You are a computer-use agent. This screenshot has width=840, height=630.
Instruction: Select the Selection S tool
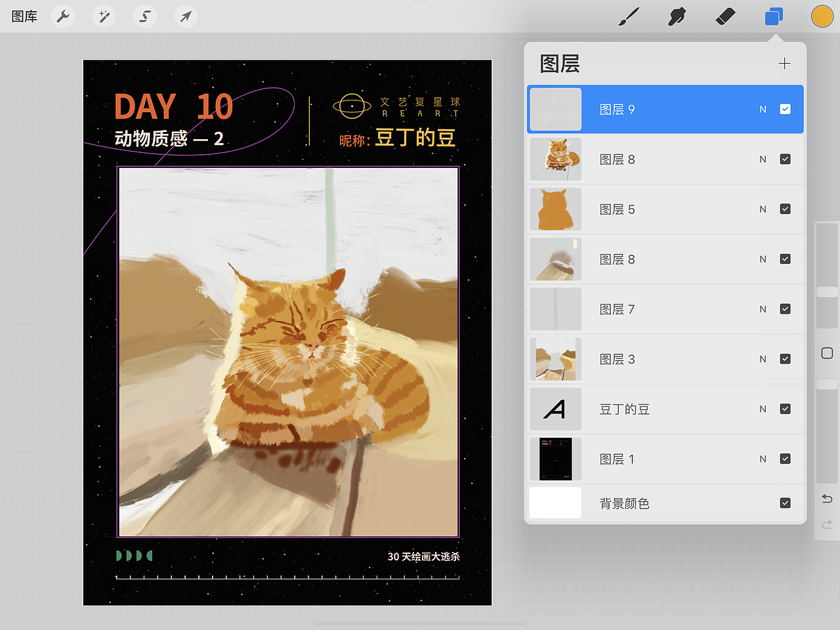(144, 16)
